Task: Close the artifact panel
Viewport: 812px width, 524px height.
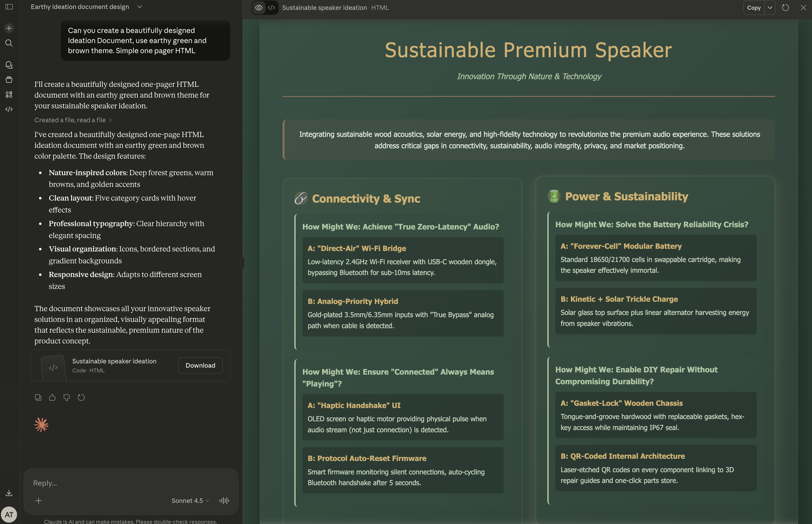Action: 803,7
